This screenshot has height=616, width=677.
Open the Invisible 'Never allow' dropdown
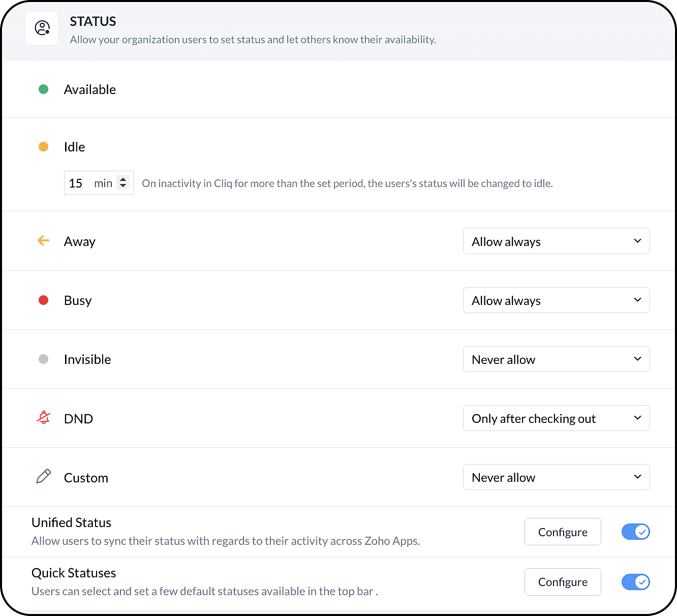point(556,359)
